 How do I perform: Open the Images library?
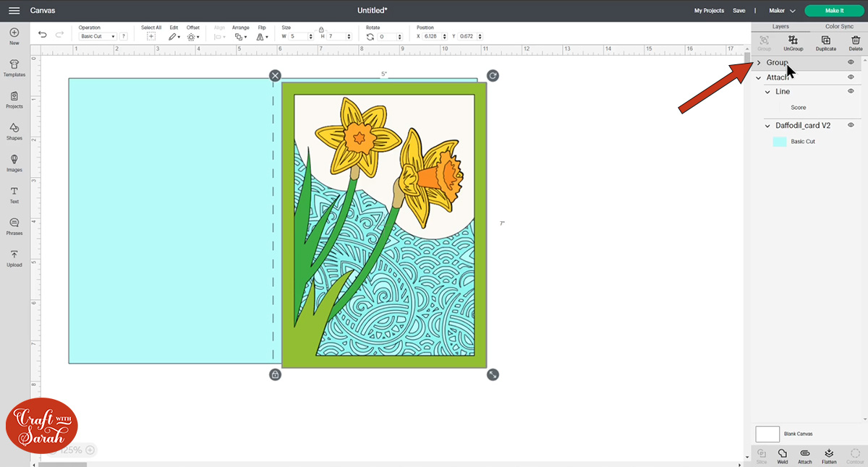point(14,163)
